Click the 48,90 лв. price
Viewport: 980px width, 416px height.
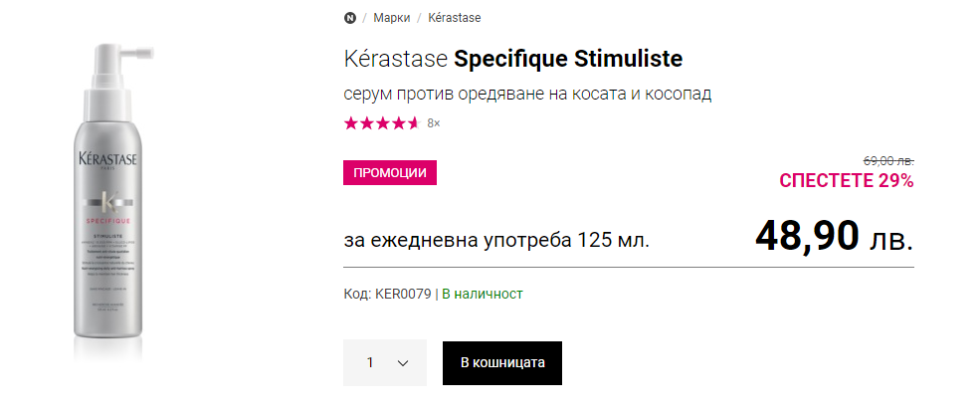(x=834, y=237)
